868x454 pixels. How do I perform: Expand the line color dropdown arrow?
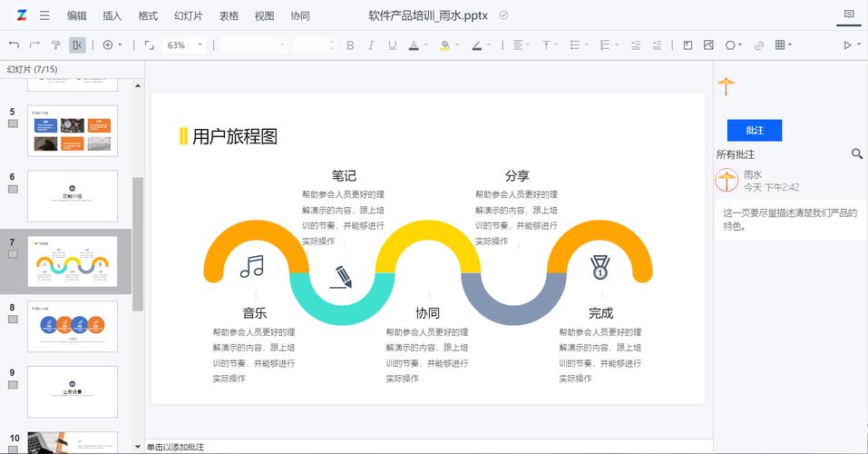coord(489,44)
